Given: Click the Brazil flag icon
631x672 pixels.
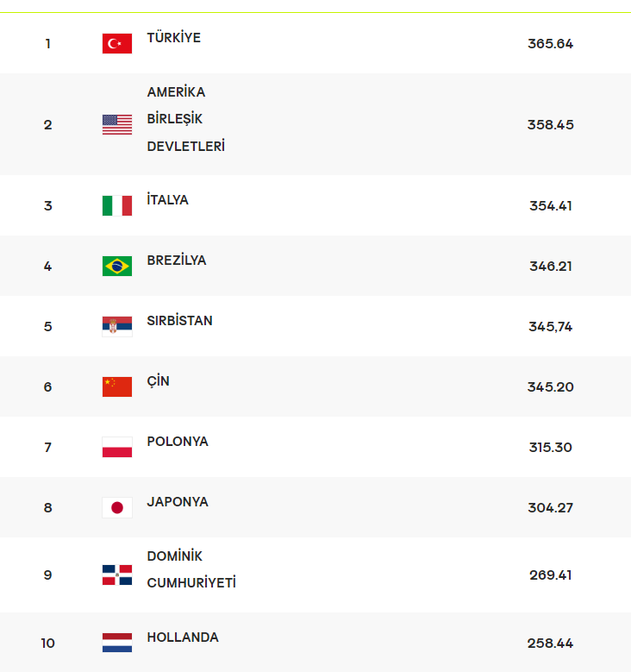Looking at the screenshot, I should coord(117,266).
